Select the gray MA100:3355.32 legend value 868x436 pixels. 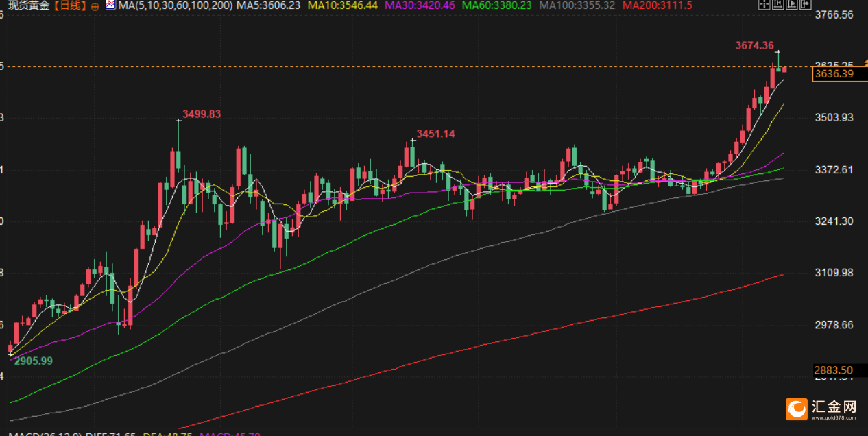click(x=577, y=5)
